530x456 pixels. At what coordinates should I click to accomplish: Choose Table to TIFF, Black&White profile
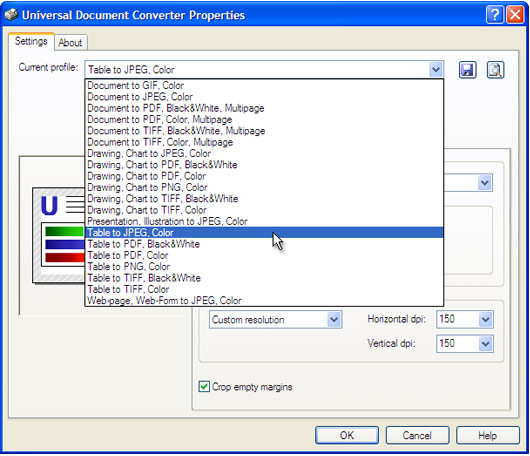[264, 278]
